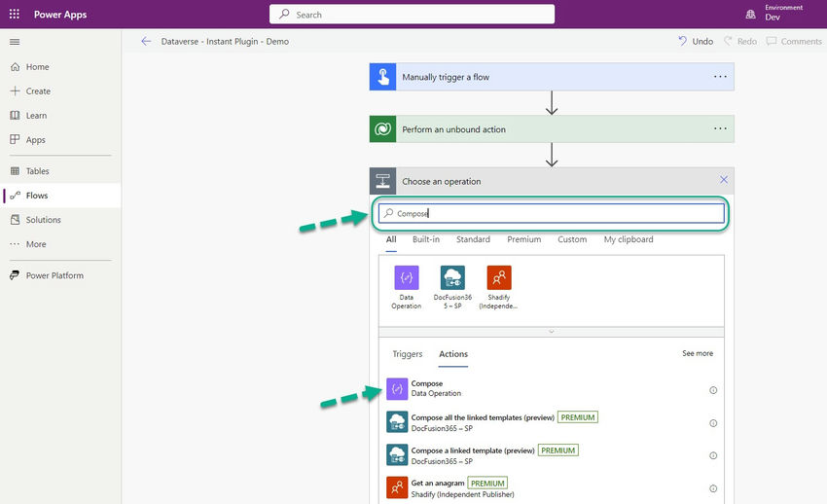Viewport: 827px width, 504px height.
Task: Click the Redo button
Action: click(740, 41)
